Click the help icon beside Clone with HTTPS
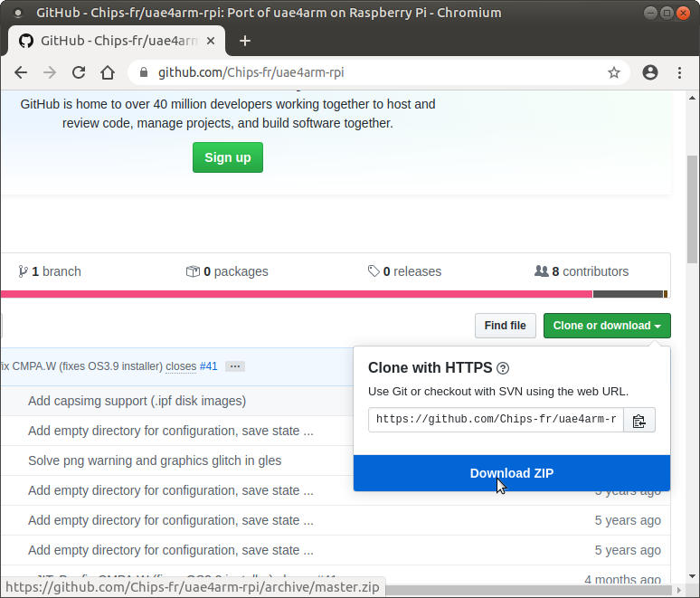 coord(503,368)
